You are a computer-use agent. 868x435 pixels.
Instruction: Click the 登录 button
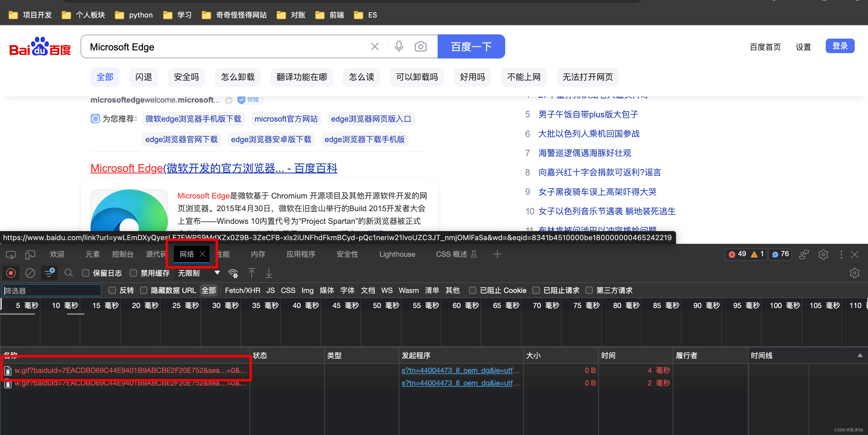click(840, 46)
